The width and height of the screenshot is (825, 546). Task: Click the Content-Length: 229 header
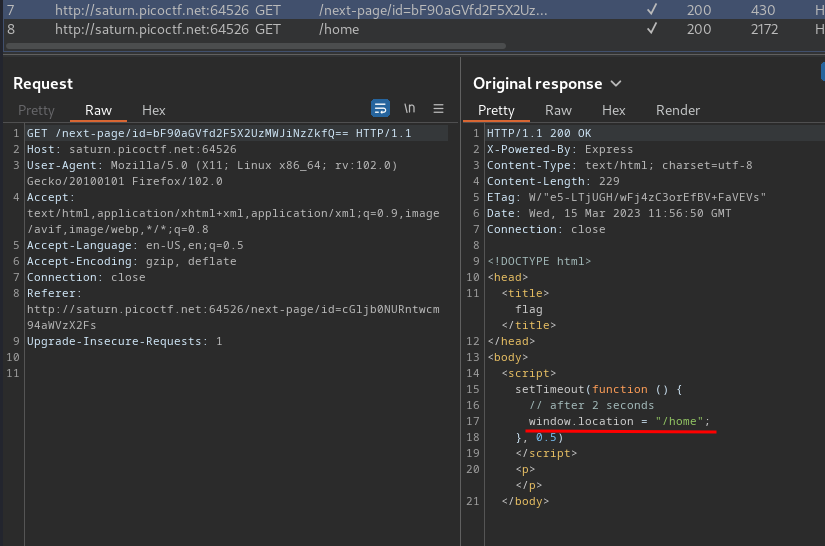click(x=553, y=181)
